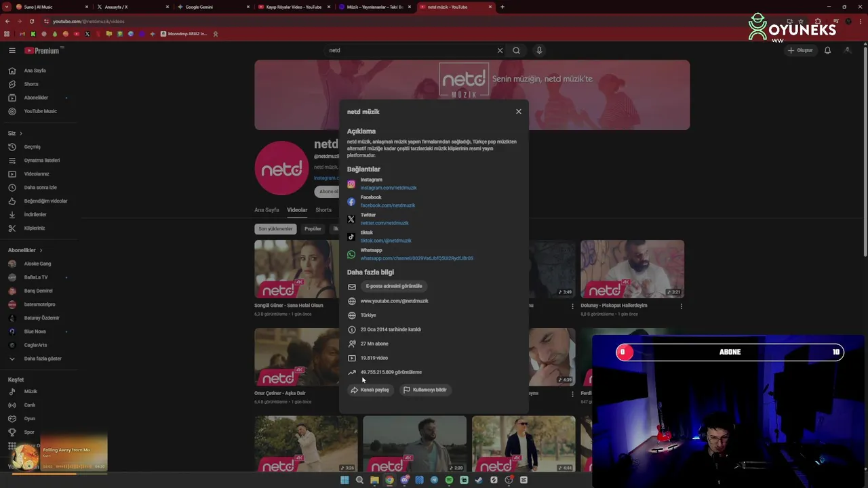Expand the Siz section chevron

coord(21,134)
